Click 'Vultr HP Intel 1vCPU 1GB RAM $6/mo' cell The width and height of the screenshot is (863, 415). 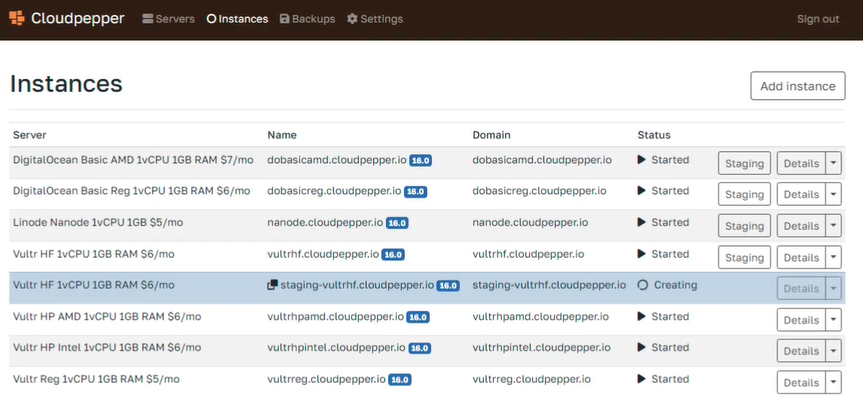click(107, 347)
